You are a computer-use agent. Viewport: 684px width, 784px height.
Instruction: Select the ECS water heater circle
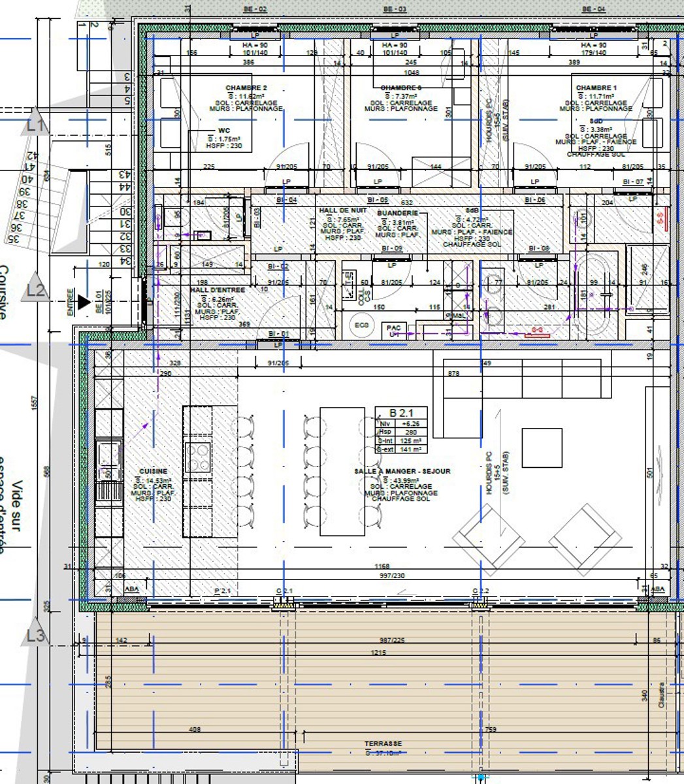pyautogui.click(x=361, y=325)
